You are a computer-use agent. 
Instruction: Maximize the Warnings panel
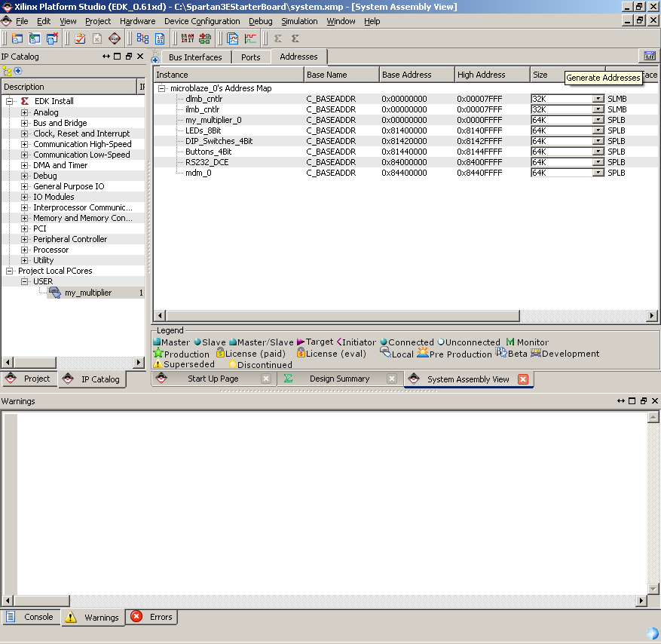point(632,400)
